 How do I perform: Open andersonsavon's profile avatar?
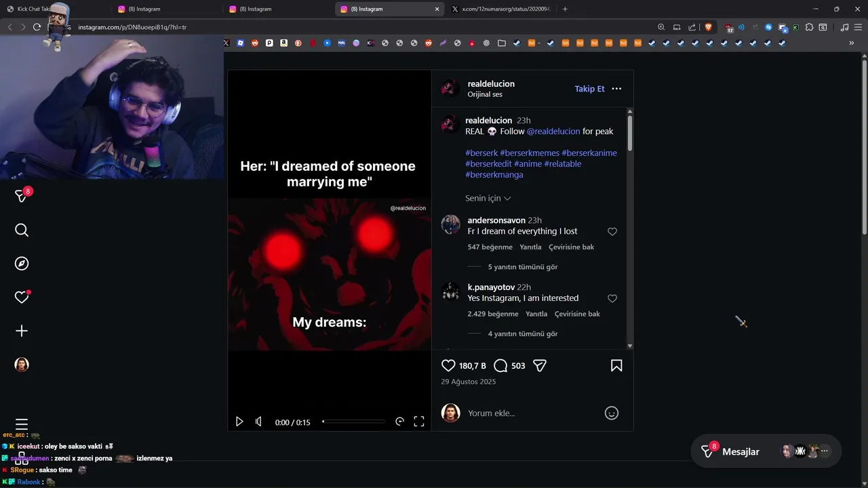(x=450, y=224)
